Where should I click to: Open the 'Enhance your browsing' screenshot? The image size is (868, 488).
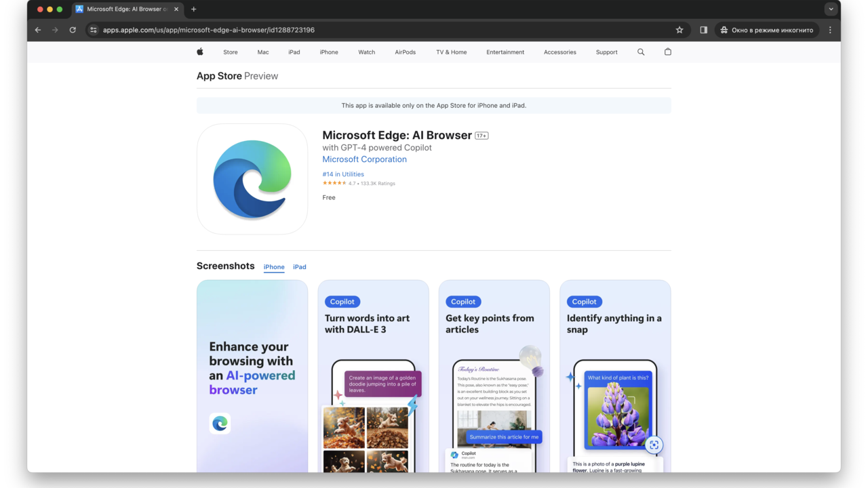[x=252, y=376]
